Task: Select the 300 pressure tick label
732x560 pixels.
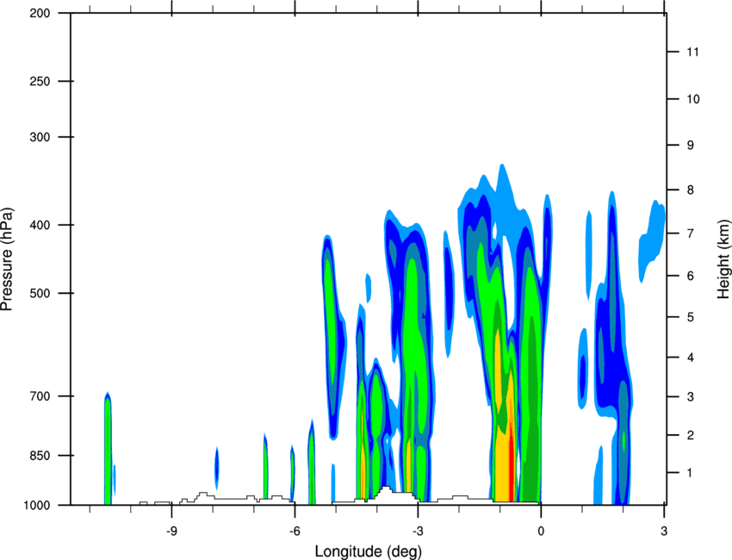Action: point(40,137)
